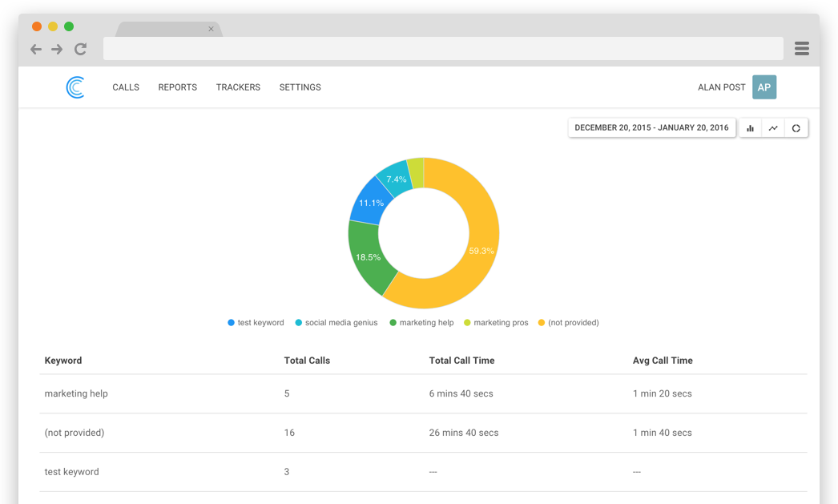Open the TRACKERS menu
This screenshot has width=838, height=504.
point(238,87)
